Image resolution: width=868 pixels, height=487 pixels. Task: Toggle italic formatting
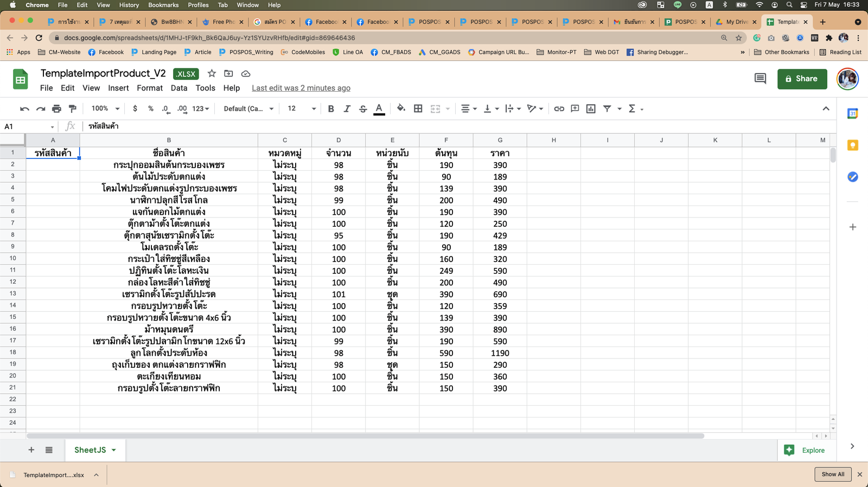[x=347, y=109]
